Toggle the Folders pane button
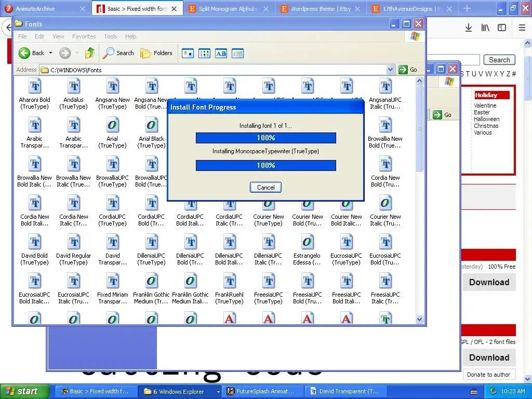The height and width of the screenshot is (399, 532). click(x=156, y=53)
